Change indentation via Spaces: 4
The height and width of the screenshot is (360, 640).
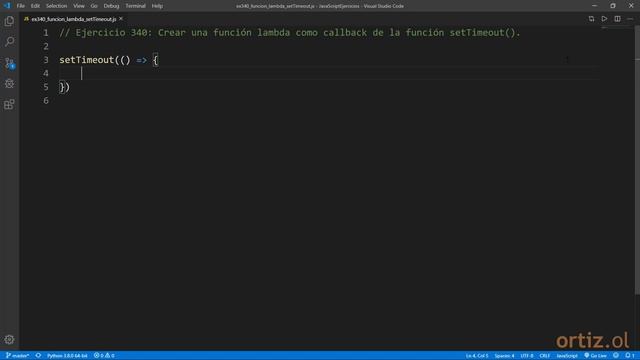coord(504,356)
